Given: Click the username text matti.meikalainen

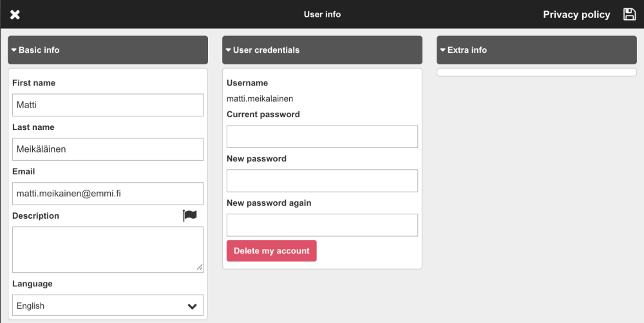Looking at the screenshot, I should pyautogui.click(x=260, y=98).
